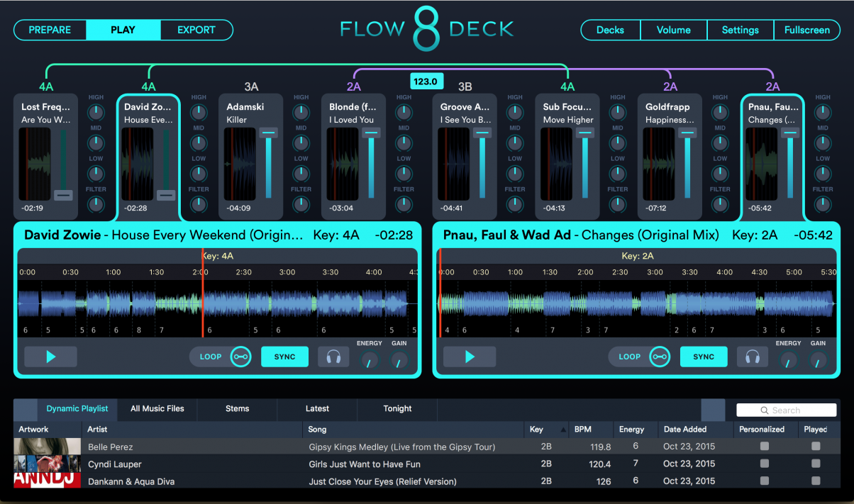Sort tracks by BPM column
Viewport: 854px width, 504px height.
[592, 430]
